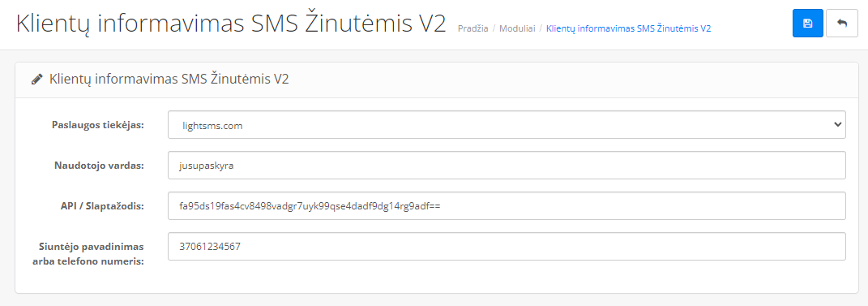Click the Siuntėjo pavadinimas arba telefono numeris label
868x306 pixels.
coord(92,253)
